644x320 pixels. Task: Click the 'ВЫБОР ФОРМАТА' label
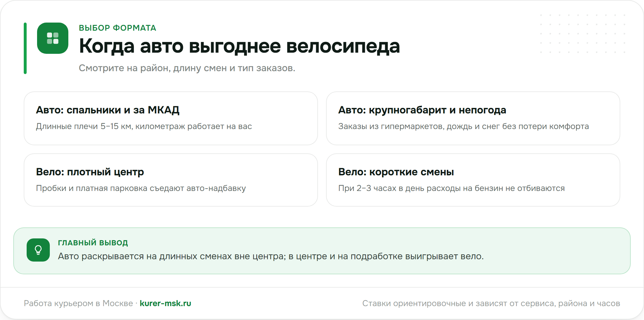(118, 28)
